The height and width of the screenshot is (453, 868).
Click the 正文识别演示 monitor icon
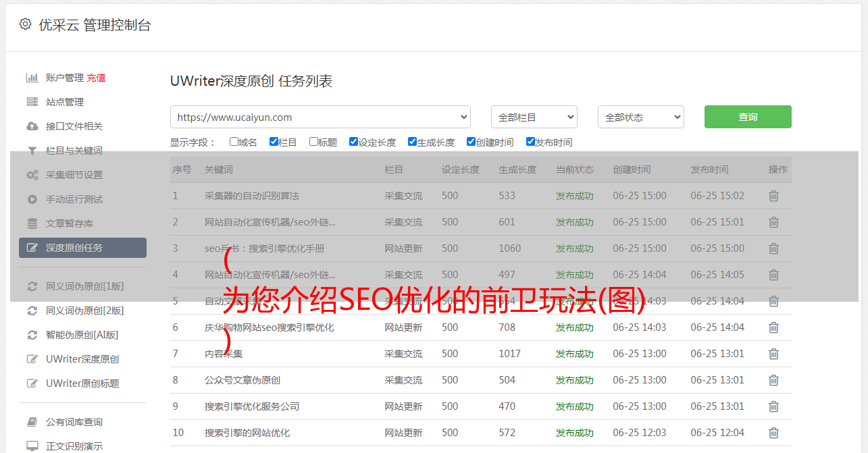coord(32,446)
